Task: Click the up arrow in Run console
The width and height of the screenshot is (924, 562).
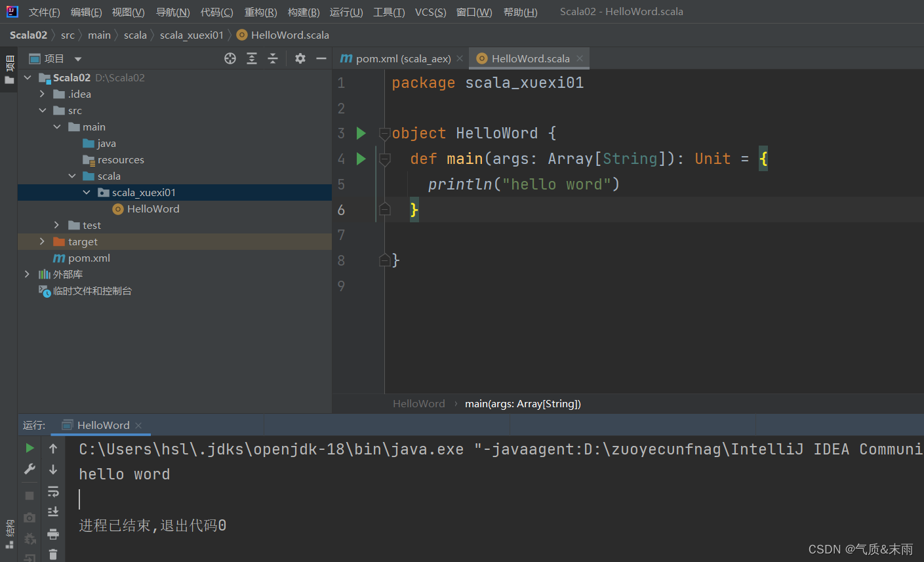Action: pos(53,449)
